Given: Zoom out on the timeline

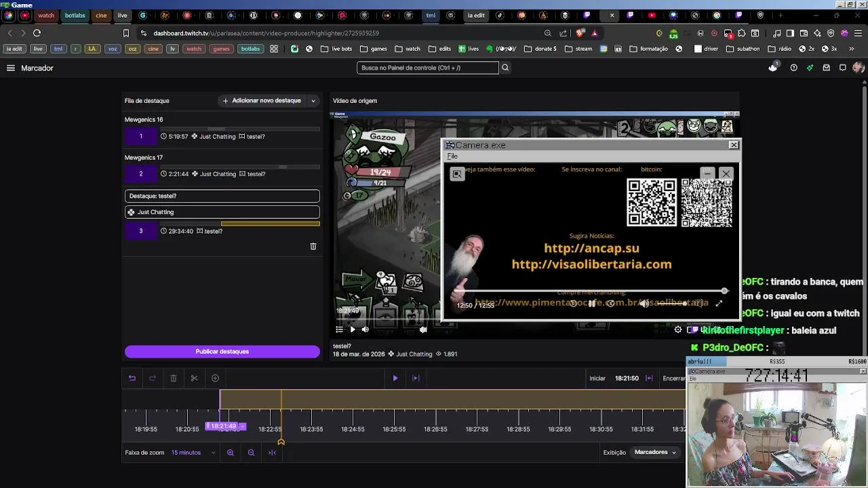Looking at the screenshot, I should point(251,453).
